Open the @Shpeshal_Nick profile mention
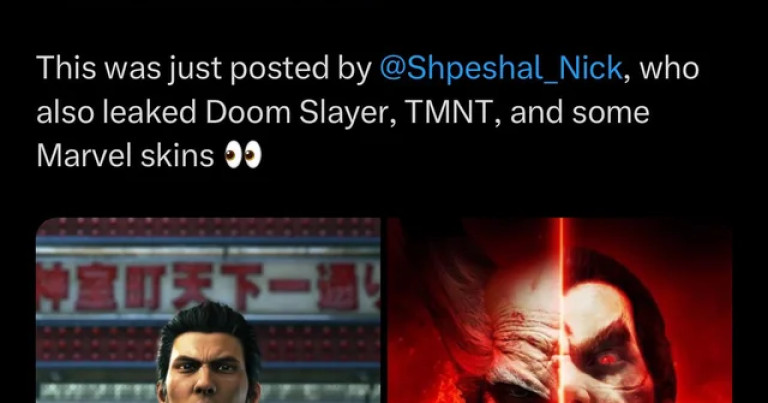The image size is (768, 403). click(x=501, y=69)
